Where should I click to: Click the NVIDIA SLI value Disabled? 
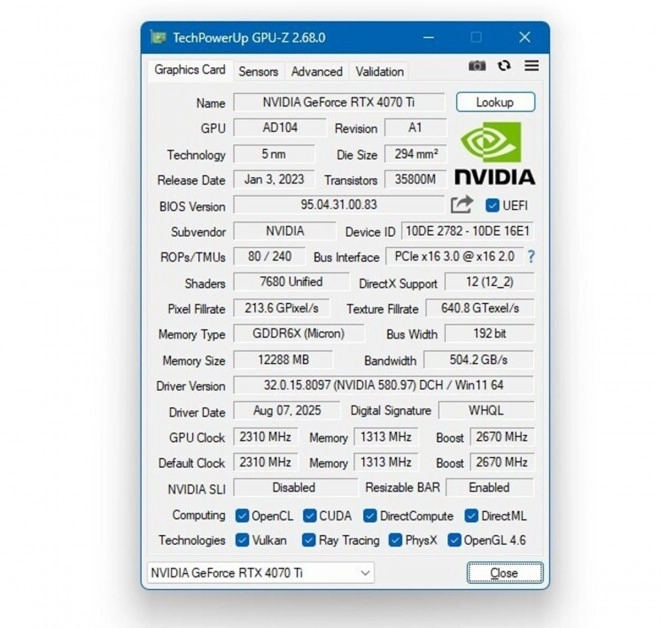(x=294, y=487)
